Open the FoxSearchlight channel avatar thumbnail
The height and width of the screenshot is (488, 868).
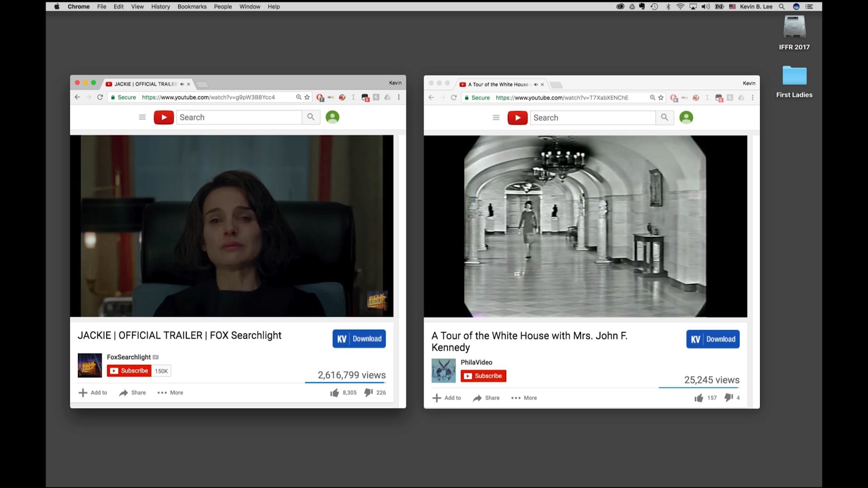coord(90,365)
